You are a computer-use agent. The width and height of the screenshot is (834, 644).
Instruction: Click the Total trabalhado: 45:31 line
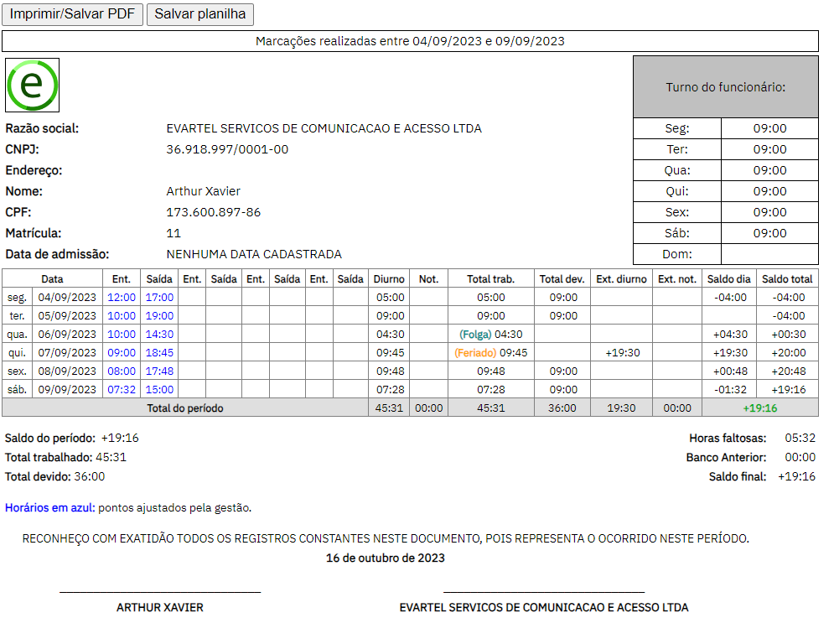tap(65, 457)
